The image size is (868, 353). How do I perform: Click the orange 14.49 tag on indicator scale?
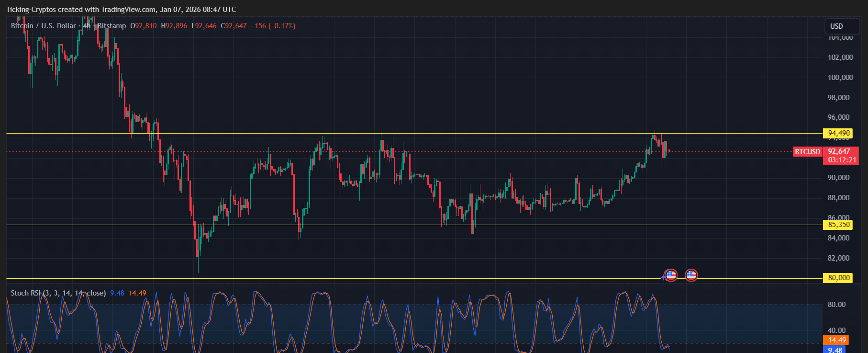point(835,340)
